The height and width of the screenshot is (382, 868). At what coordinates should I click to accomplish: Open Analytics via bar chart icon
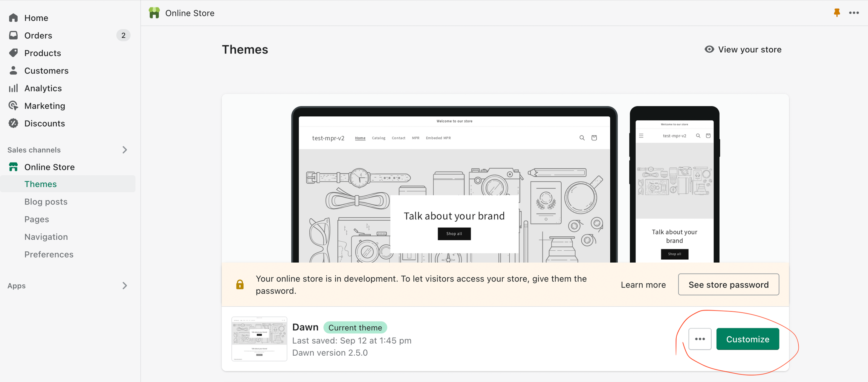tap(14, 88)
